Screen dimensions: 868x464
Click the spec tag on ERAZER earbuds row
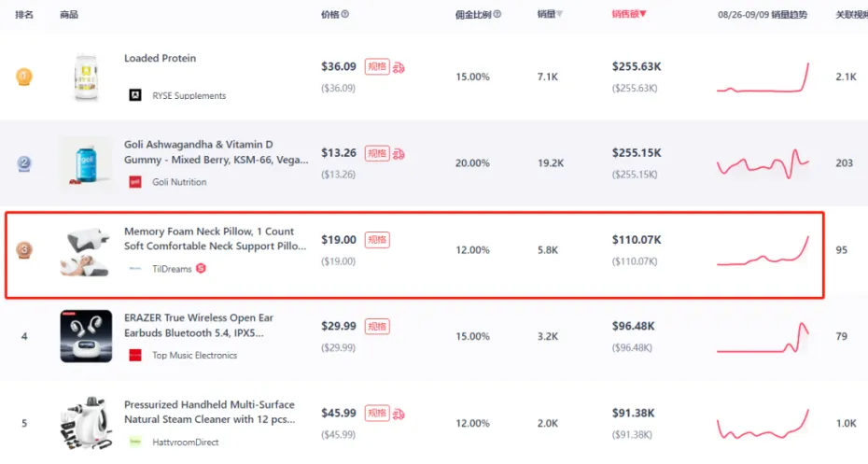point(377,326)
